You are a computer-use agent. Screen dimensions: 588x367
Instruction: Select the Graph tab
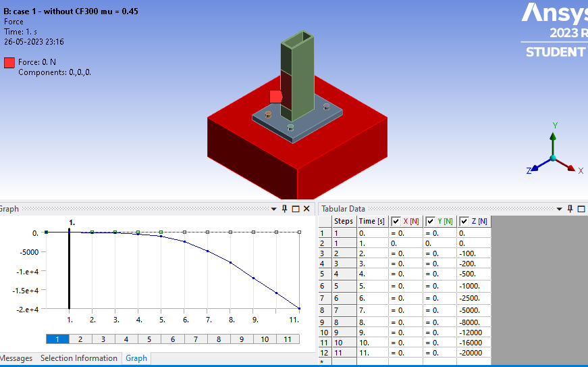click(x=136, y=358)
